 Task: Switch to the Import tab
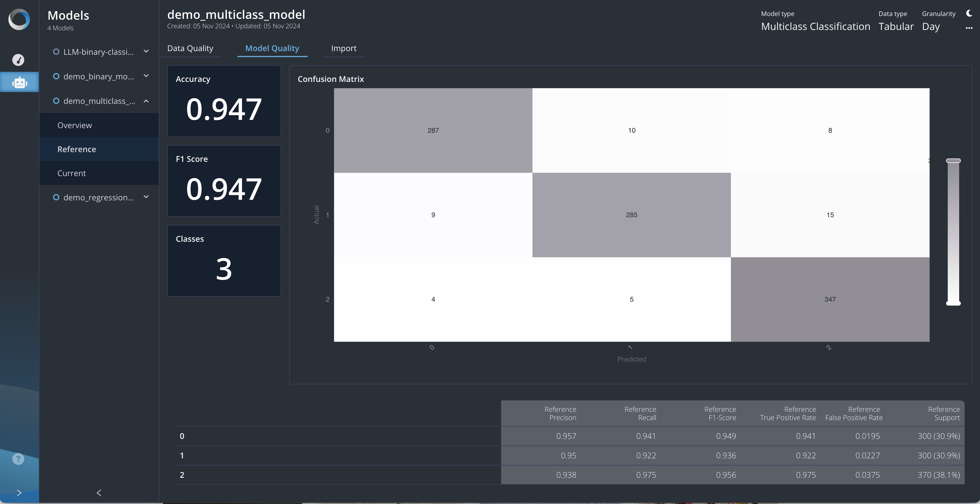pyautogui.click(x=344, y=48)
